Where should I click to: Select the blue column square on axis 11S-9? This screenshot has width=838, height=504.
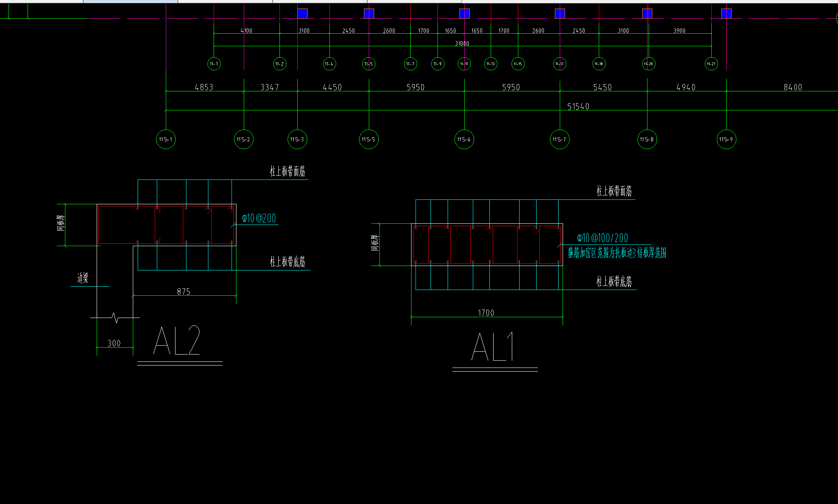pyautogui.click(x=726, y=13)
